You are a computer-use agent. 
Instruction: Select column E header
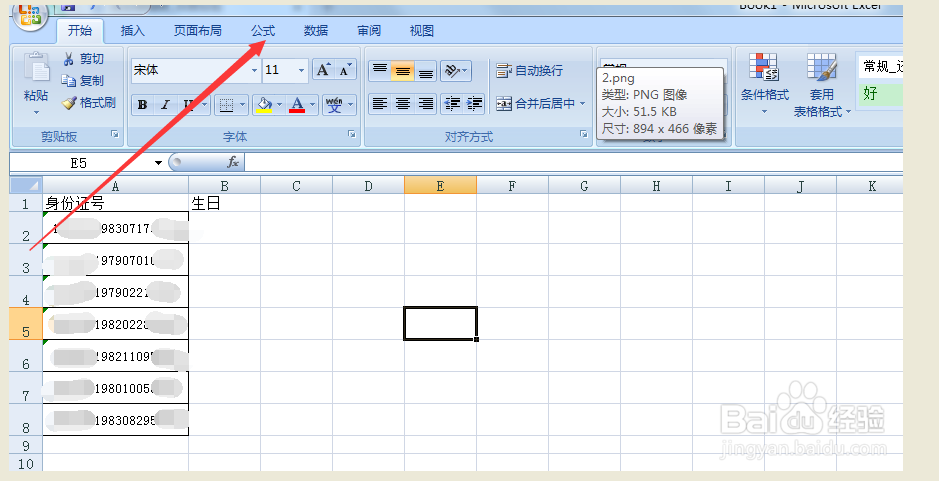pos(440,186)
